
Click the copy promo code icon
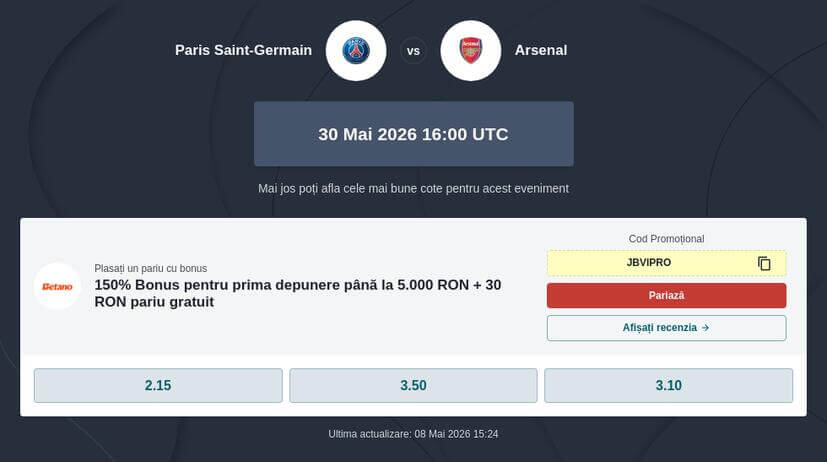pyautogui.click(x=764, y=263)
